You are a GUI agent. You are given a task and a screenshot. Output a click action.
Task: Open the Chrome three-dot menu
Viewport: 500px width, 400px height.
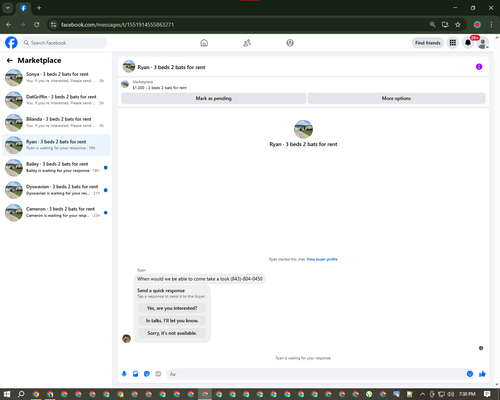point(491,25)
